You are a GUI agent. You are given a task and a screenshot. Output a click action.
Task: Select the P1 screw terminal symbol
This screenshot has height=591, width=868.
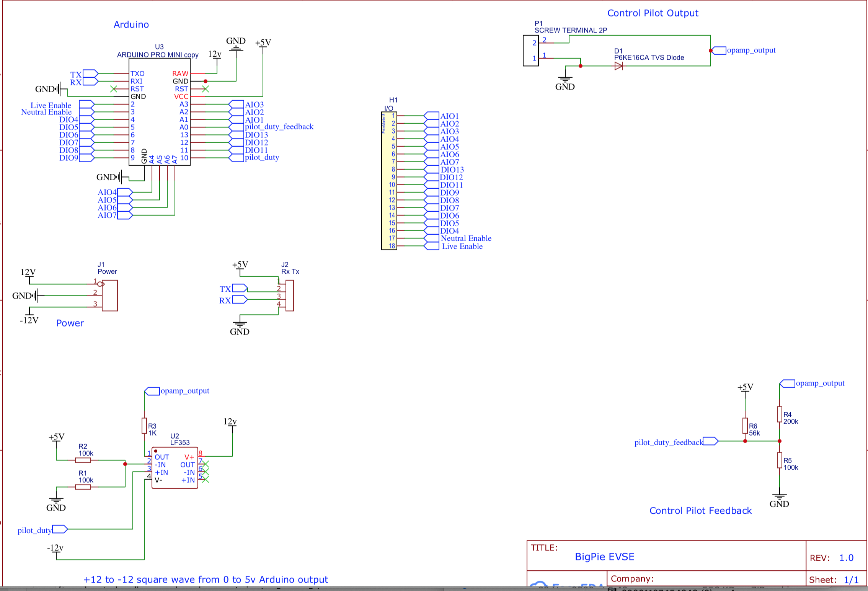tap(530, 51)
